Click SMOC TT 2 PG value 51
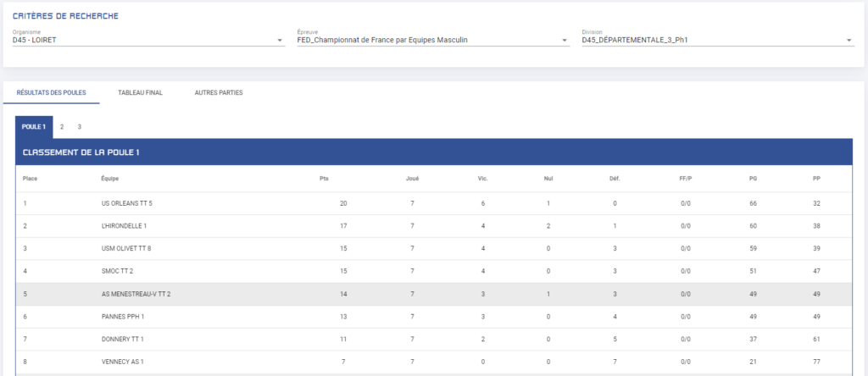 click(x=753, y=271)
